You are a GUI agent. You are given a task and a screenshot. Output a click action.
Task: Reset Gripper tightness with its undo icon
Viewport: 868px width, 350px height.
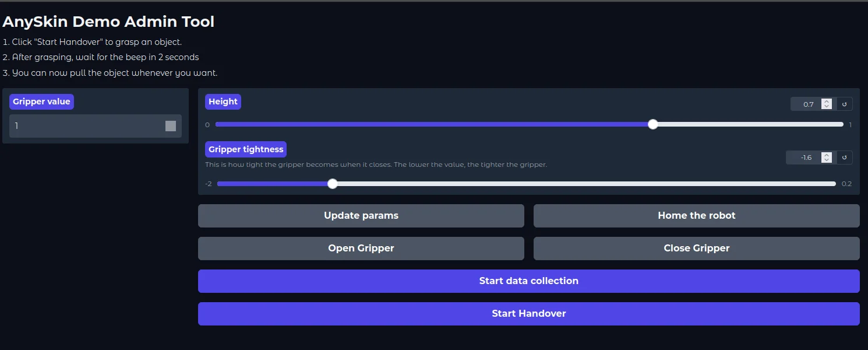click(844, 157)
